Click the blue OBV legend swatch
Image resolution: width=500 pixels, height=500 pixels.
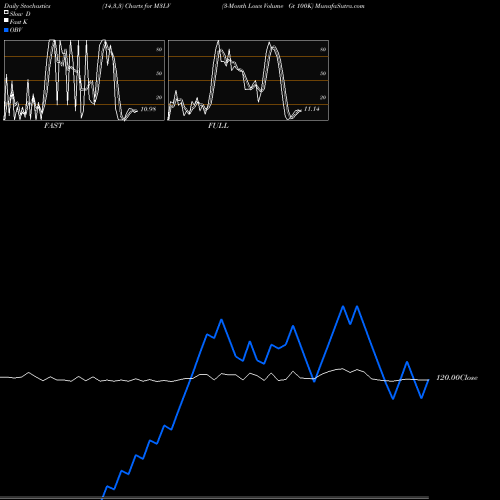click(6, 30)
